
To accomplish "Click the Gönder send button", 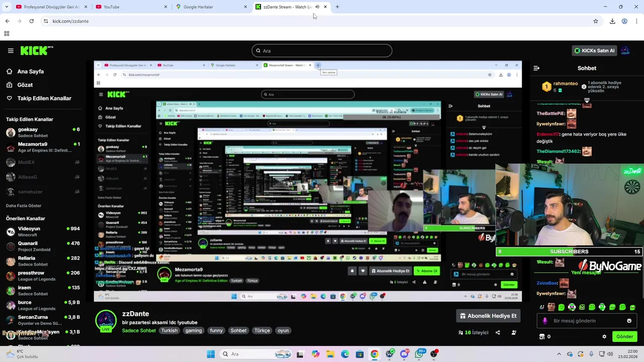I will 625,336.
